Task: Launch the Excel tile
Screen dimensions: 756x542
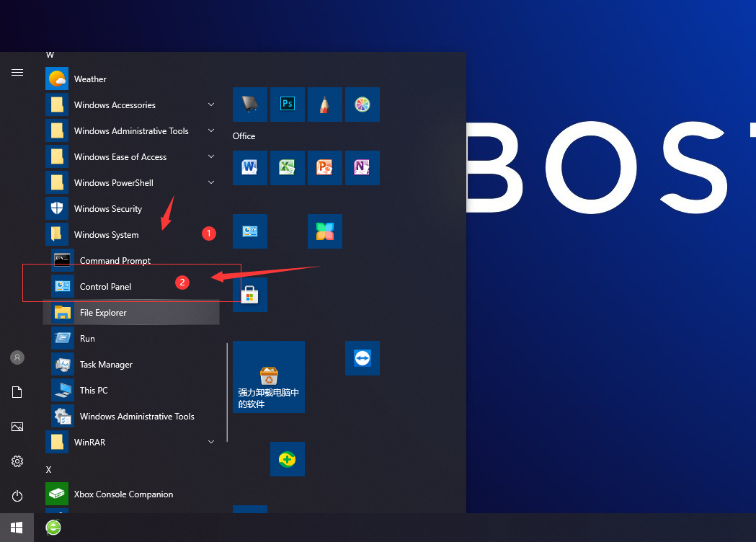Action: coord(288,168)
